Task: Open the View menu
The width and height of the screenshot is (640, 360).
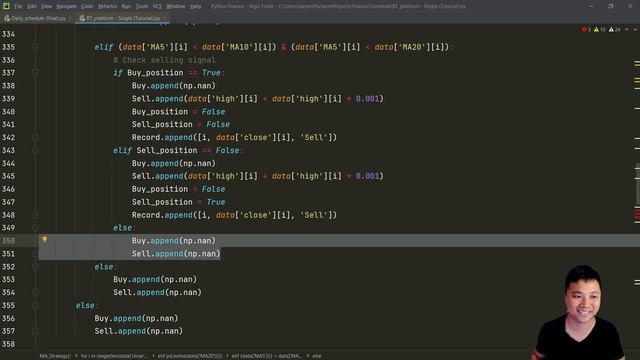Action: click(x=46, y=6)
